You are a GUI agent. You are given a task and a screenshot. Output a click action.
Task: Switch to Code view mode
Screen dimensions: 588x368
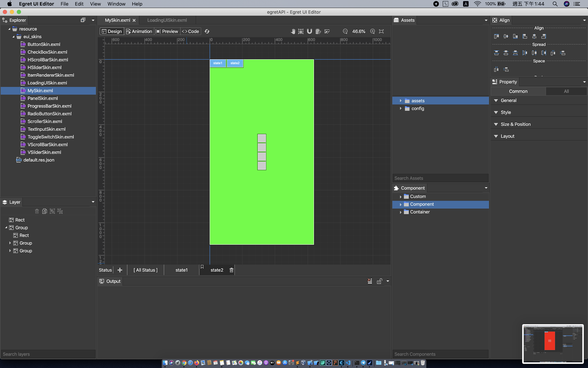[x=191, y=31]
